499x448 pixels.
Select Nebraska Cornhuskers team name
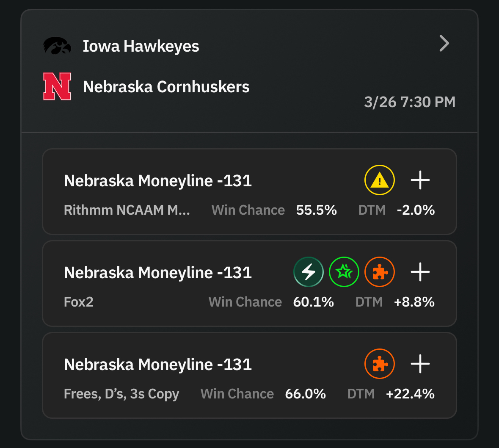[x=166, y=87]
